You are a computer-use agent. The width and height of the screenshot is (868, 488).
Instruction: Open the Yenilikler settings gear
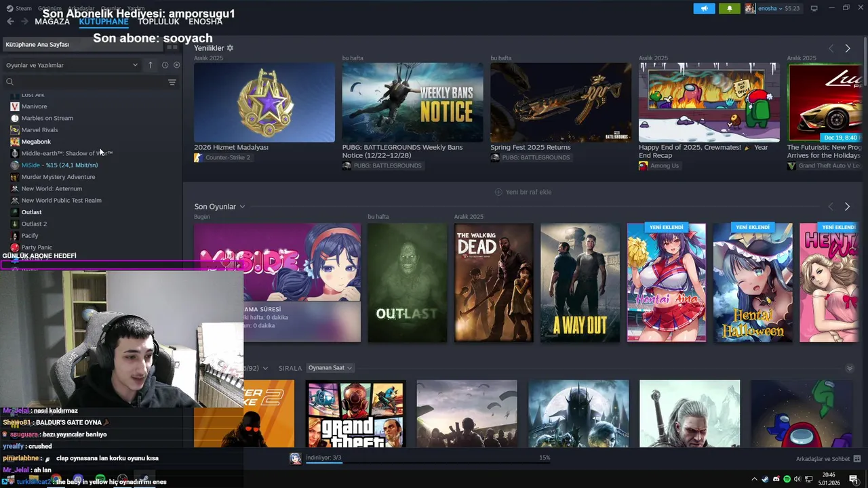click(230, 48)
